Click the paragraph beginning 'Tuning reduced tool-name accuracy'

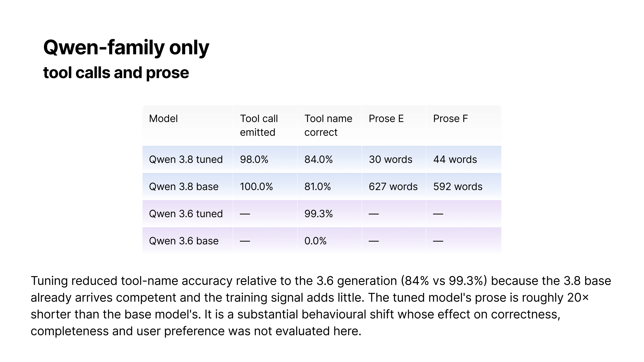[x=321, y=306]
